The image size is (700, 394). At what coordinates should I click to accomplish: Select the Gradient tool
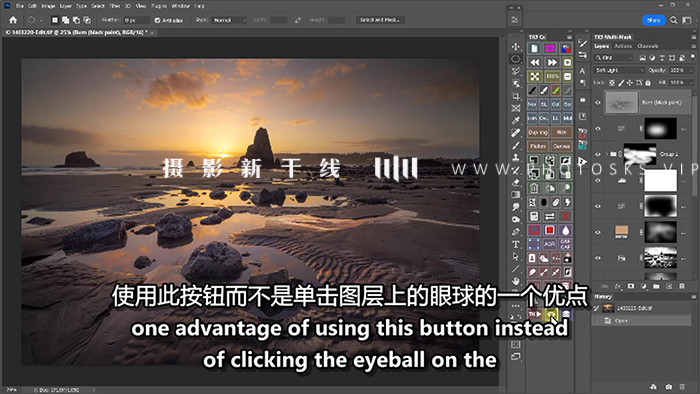coord(516,195)
